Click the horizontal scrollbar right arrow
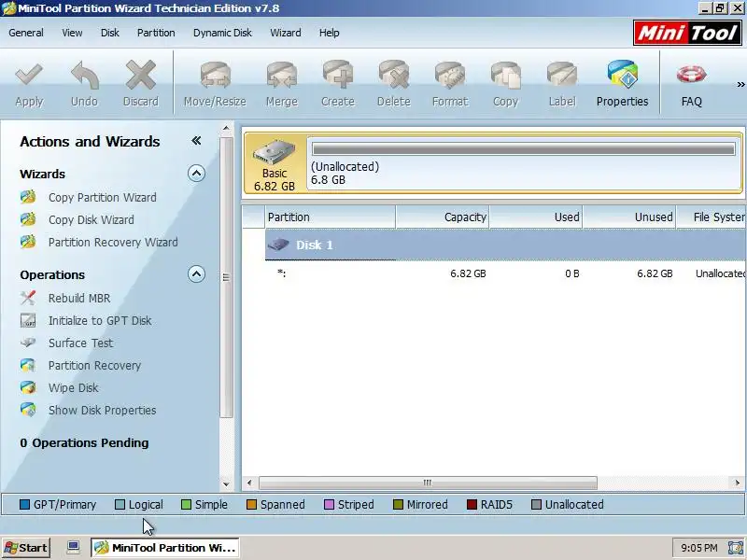 coord(737,483)
